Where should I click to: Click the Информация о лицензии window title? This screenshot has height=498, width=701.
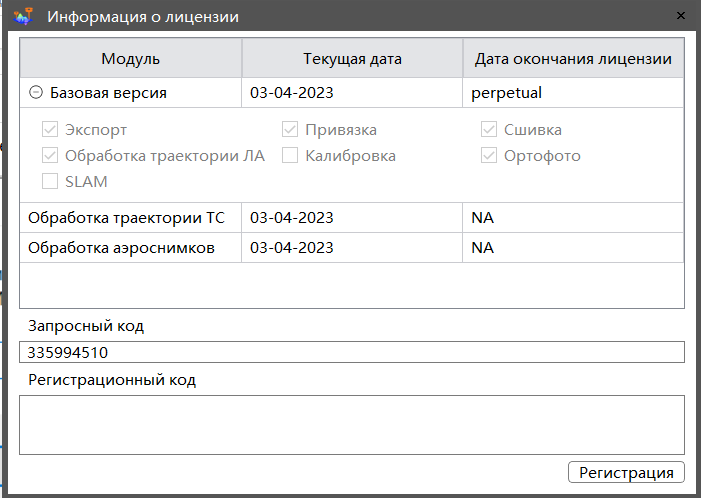[x=143, y=17]
